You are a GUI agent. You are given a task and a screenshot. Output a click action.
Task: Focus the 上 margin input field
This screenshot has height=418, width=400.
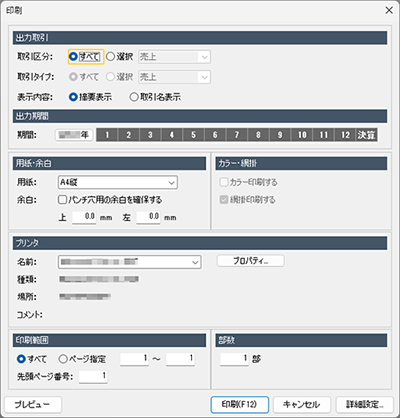pos(84,217)
